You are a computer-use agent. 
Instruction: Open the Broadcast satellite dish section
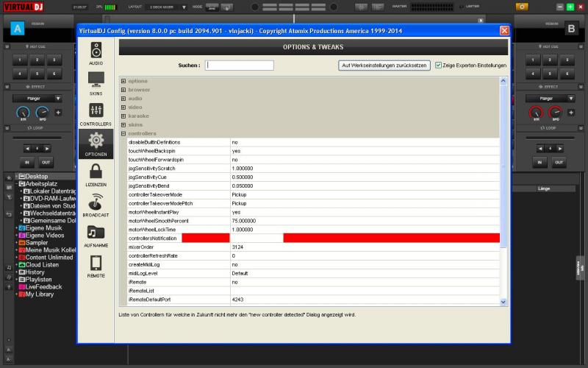pos(96,205)
